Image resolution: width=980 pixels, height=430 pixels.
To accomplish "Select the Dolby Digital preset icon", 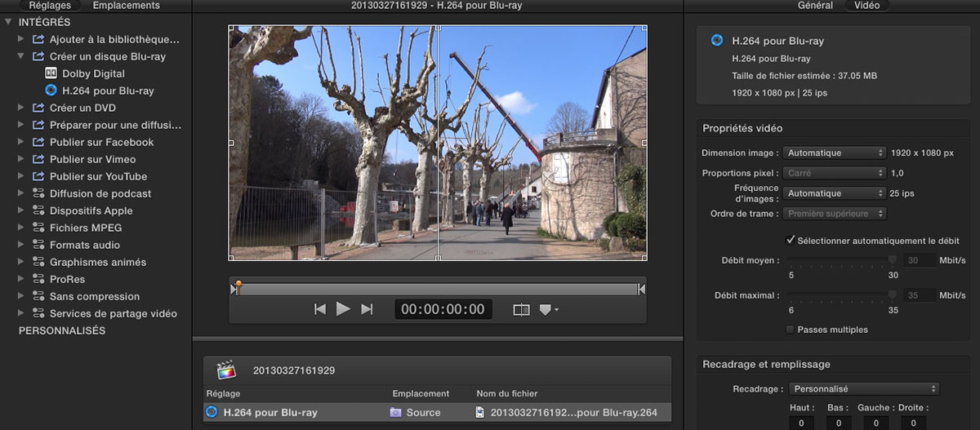I will [51, 73].
